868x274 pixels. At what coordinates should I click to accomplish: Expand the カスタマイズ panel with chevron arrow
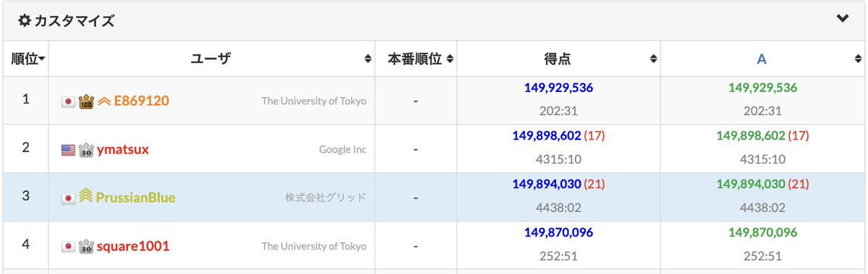[x=842, y=20]
